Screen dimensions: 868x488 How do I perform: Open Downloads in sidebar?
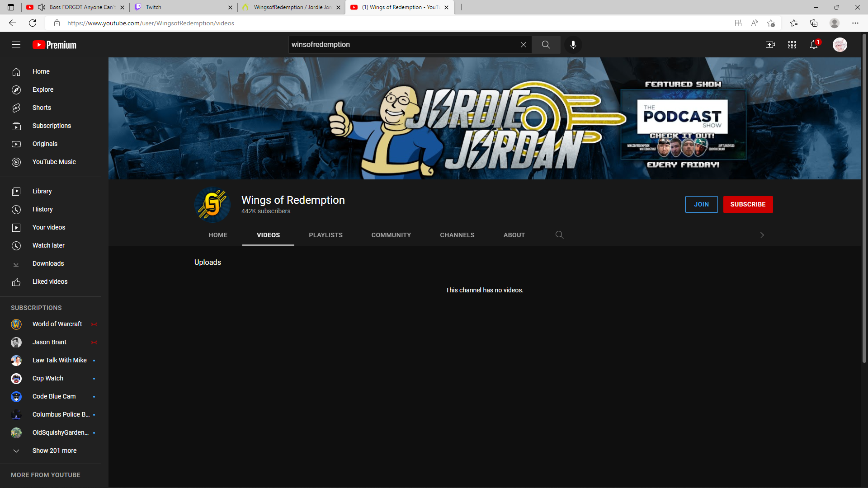(51, 263)
